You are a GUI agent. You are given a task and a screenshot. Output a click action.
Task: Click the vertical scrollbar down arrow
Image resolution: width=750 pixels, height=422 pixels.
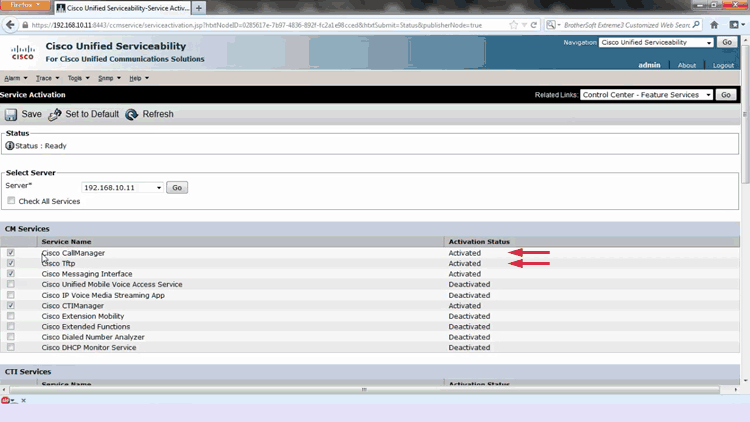click(745, 381)
